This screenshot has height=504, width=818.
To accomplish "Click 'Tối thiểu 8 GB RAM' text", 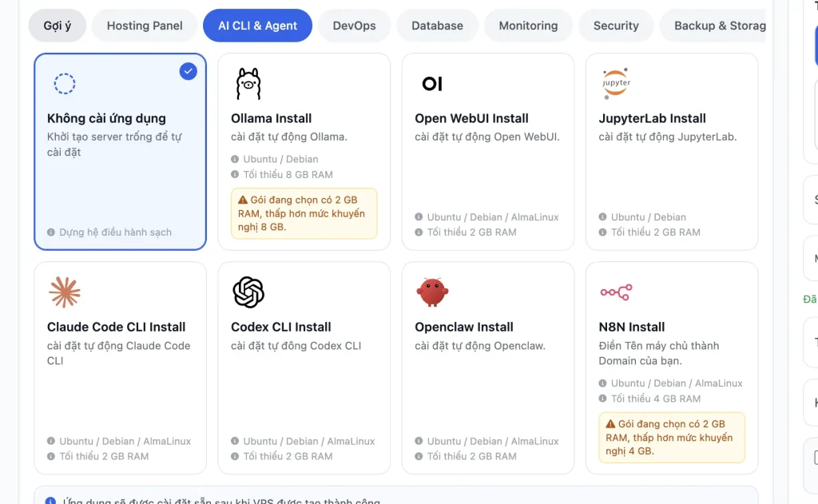I will 288,175.
